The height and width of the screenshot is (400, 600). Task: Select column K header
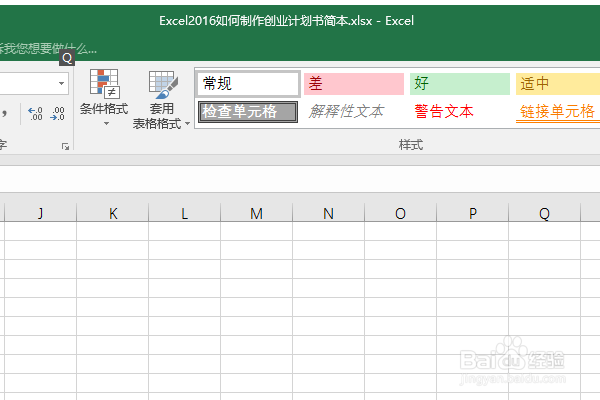coord(112,213)
